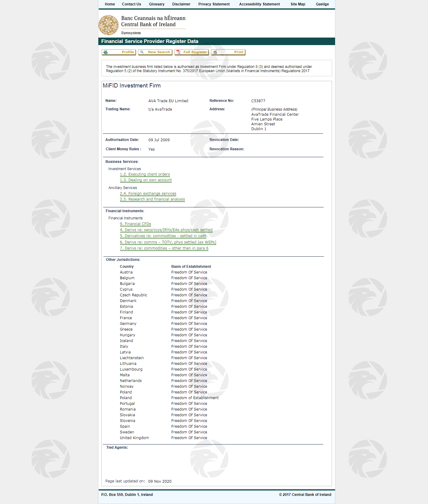Select trading name 't/a AvaTrade'
This screenshot has width=428, height=504.
pyautogui.click(x=160, y=109)
